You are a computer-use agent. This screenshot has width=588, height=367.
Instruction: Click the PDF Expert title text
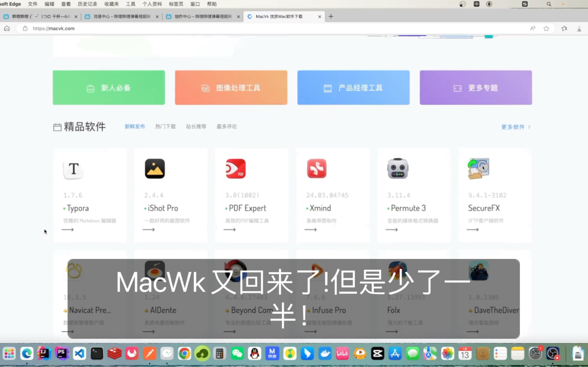[x=247, y=208]
